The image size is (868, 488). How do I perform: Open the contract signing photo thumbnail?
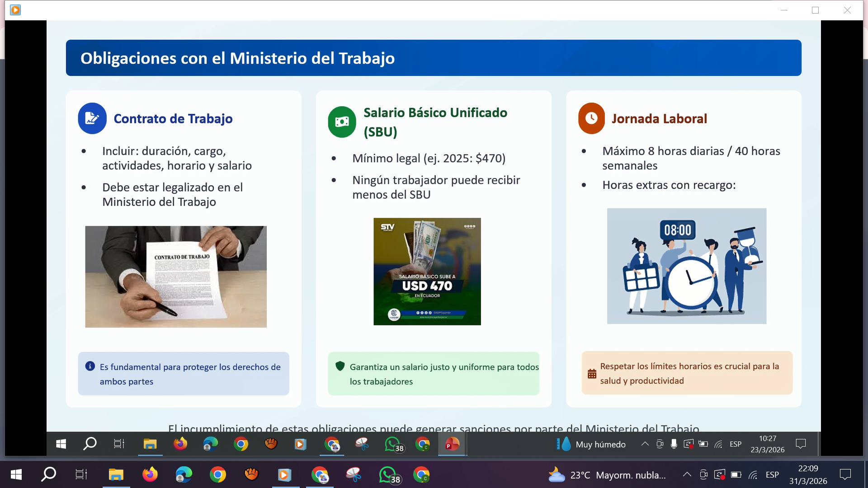176,277
